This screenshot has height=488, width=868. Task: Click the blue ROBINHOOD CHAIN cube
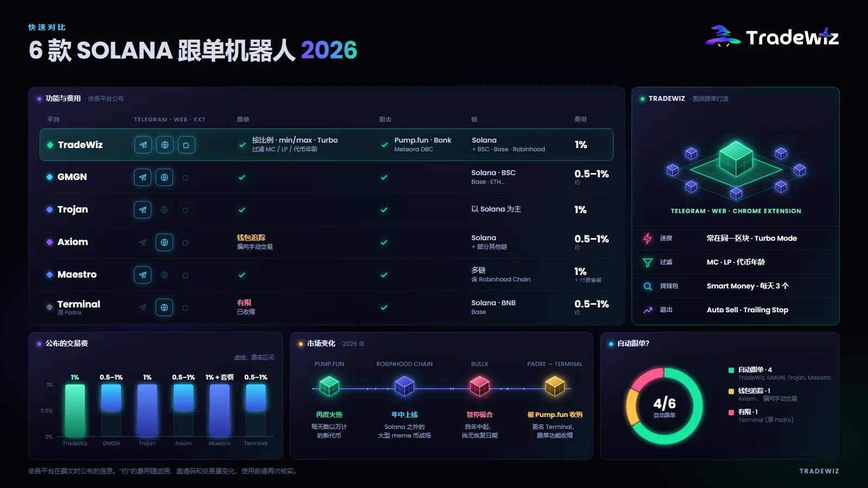pos(404,386)
